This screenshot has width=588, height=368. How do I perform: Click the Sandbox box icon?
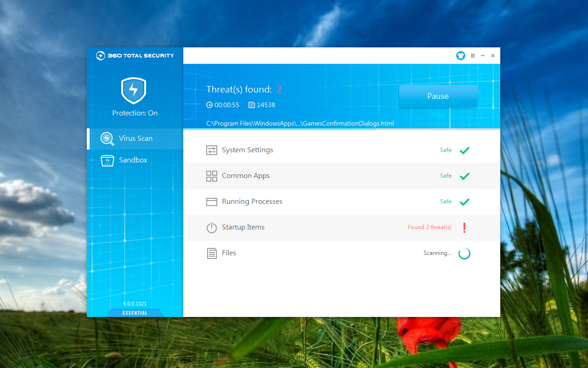coord(107,161)
